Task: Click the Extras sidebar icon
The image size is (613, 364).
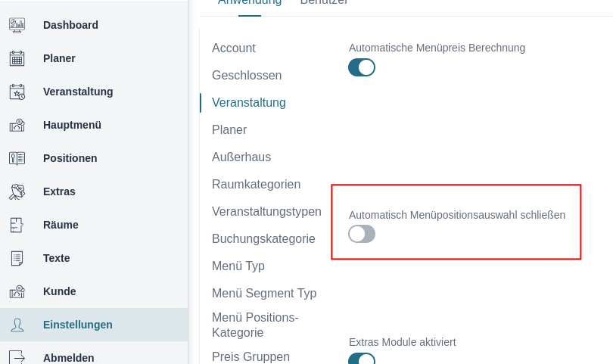Action: point(17,191)
